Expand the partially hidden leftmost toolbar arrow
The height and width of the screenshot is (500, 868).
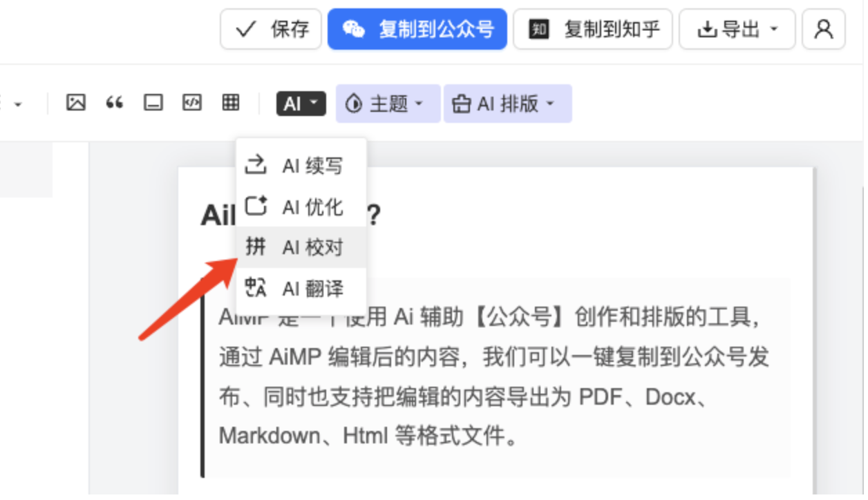click(17, 105)
